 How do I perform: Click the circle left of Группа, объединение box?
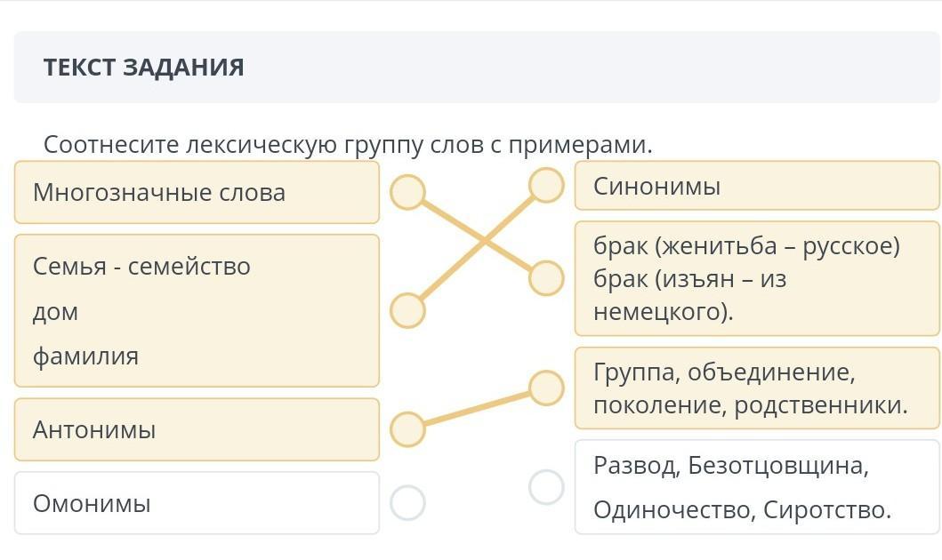point(546,388)
